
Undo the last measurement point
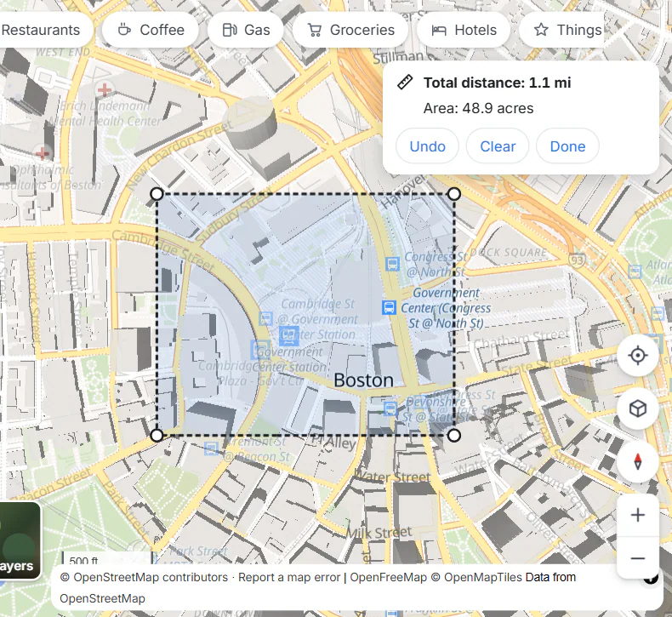pos(427,146)
